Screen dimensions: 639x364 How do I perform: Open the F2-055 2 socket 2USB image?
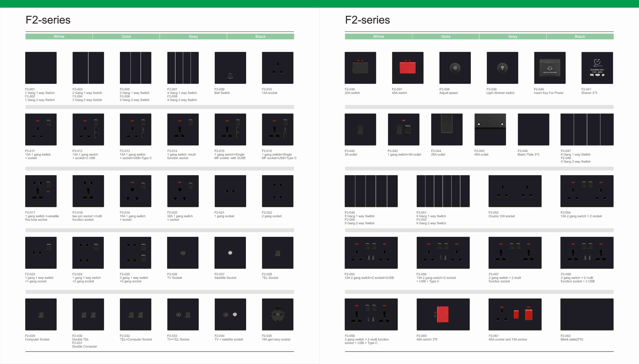point(371,253)
